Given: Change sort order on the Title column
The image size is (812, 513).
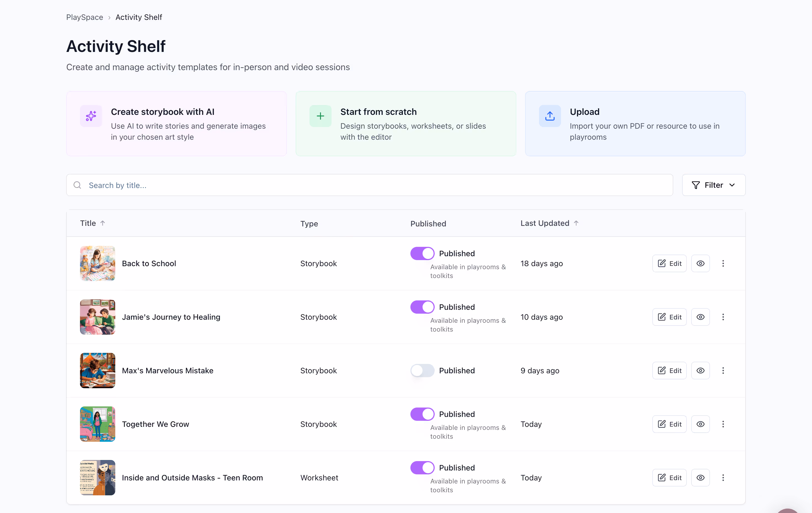Looking at the screenshot, I should click(x=92, y=223).
